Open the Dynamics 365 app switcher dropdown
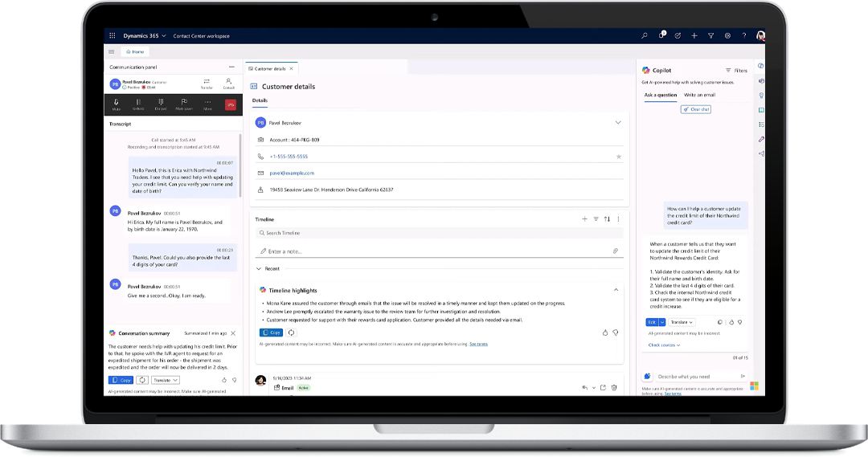Viewport: 868px width, 457px height. tap(145, 35)
